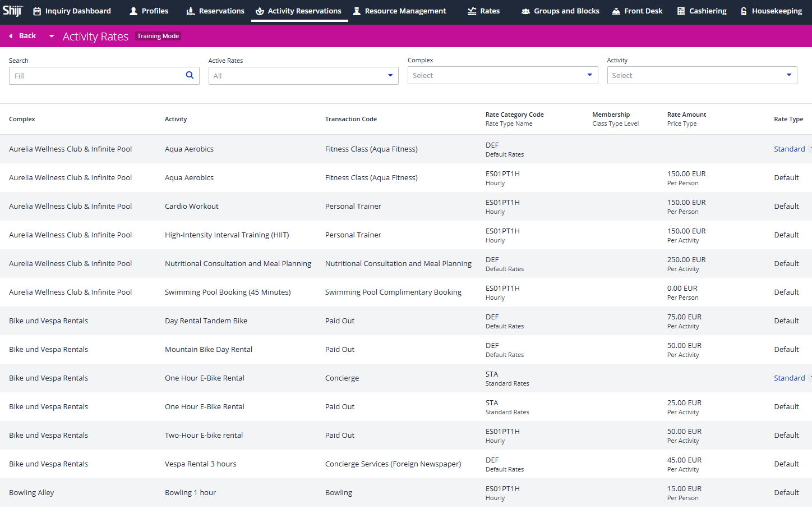This screenshot has width=812, height=508.
Task: Click the Shiji logo icon
Action: point(12,11)
